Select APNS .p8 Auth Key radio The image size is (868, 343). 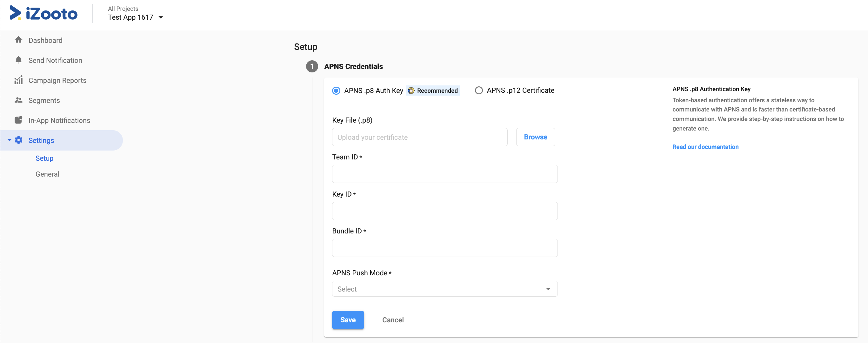pos(336,90)
